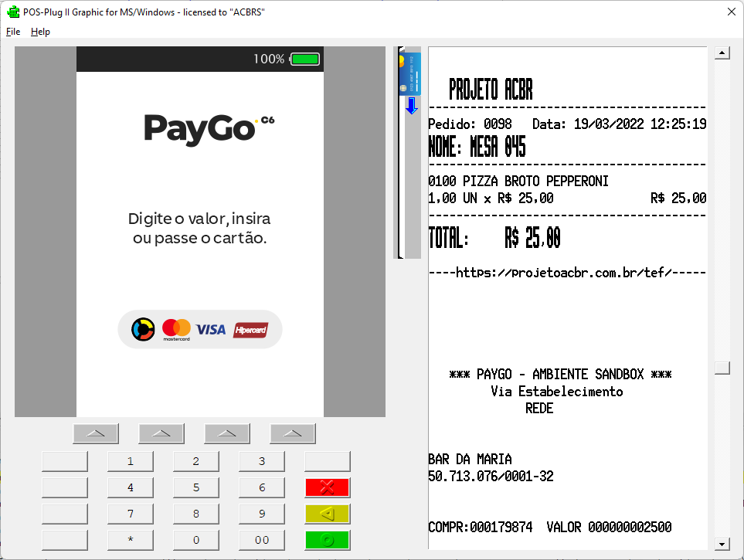
Task: Tap keypad digit 8
Action: [x=196, y=514]
